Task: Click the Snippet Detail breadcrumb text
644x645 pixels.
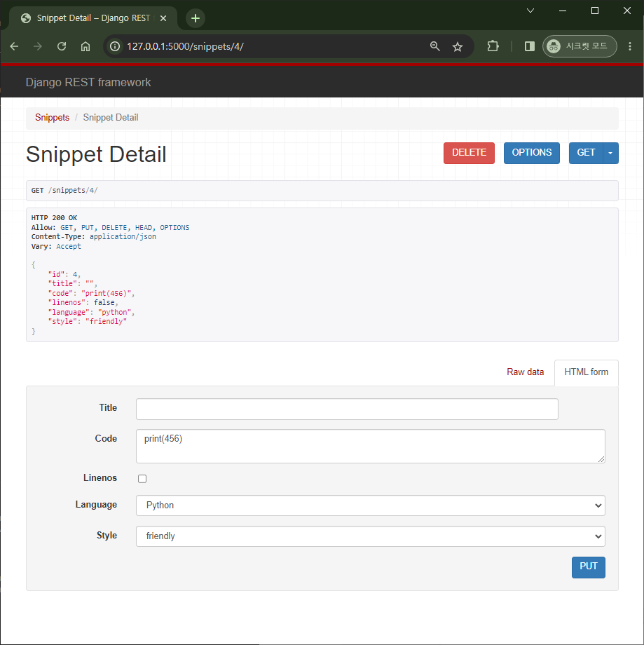Action: pos(111,118)
